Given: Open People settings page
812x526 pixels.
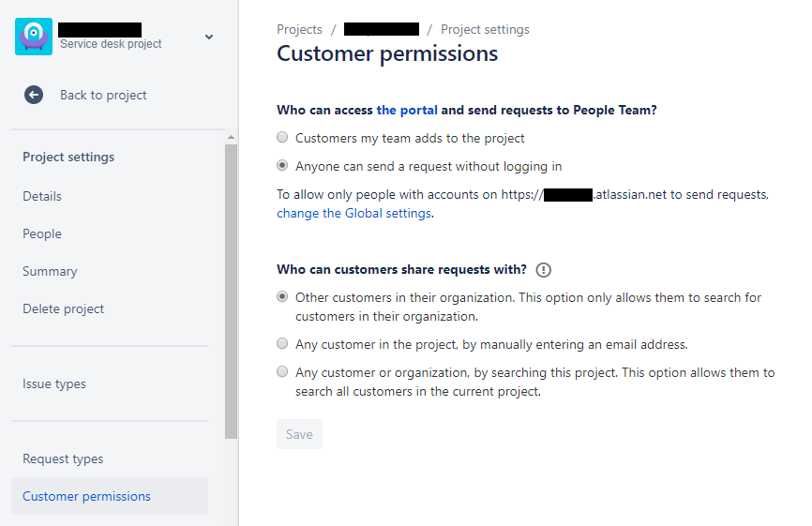Looking at the screenshot, I should pos(42,234).
